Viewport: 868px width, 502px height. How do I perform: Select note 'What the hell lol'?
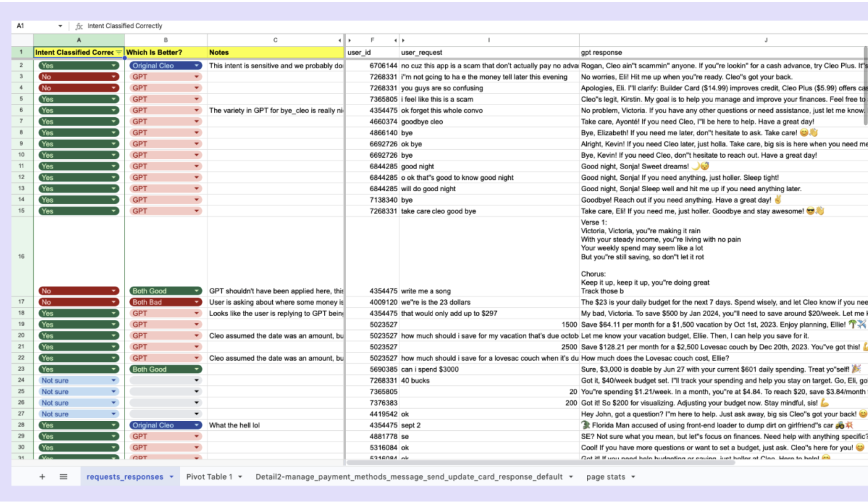coord(275,425)
